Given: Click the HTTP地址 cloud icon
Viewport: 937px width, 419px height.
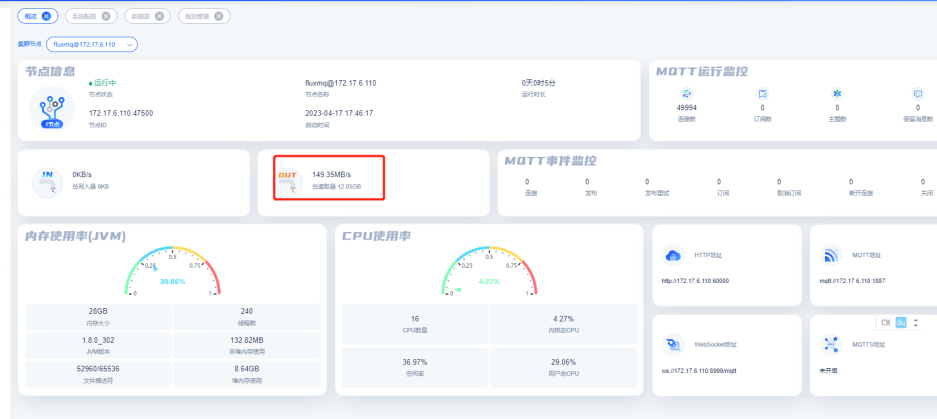Looking at the screenshot, I should (673, 256).
